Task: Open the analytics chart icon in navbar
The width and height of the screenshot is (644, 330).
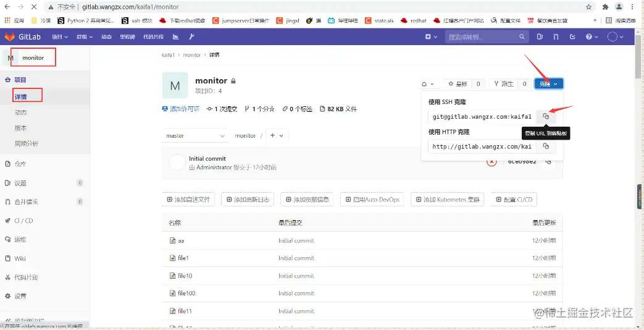Action: coord(176,36)
